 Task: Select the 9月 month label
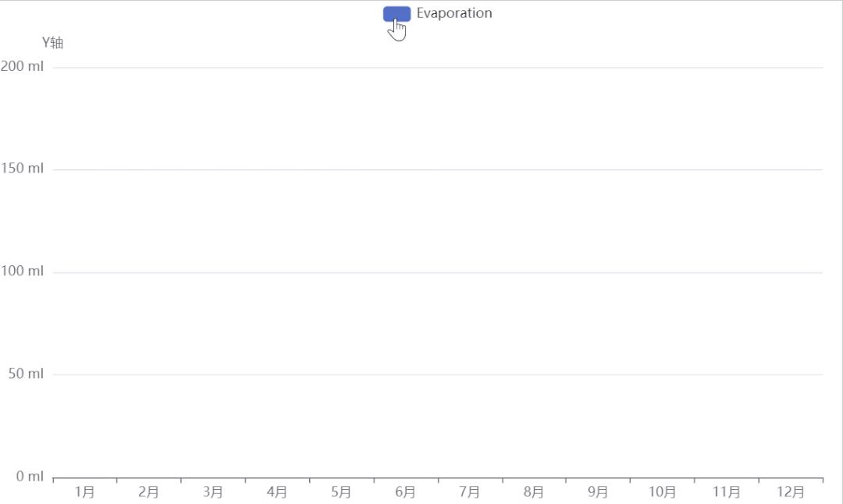point(598,492)
